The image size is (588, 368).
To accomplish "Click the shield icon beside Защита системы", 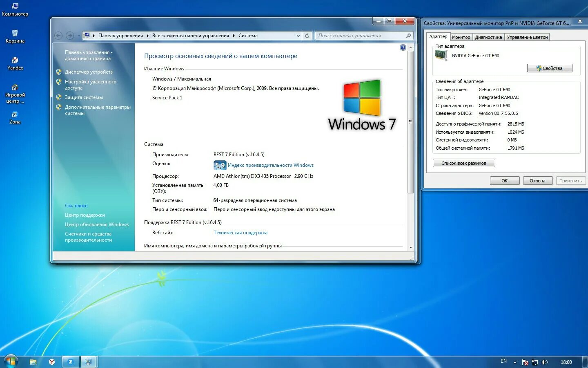I will tap(59, 97).
